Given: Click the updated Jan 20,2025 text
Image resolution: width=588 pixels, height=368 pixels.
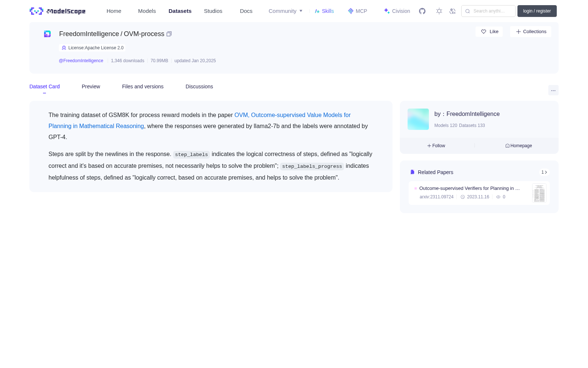Looking at the screenshot, I should [195, 61].
